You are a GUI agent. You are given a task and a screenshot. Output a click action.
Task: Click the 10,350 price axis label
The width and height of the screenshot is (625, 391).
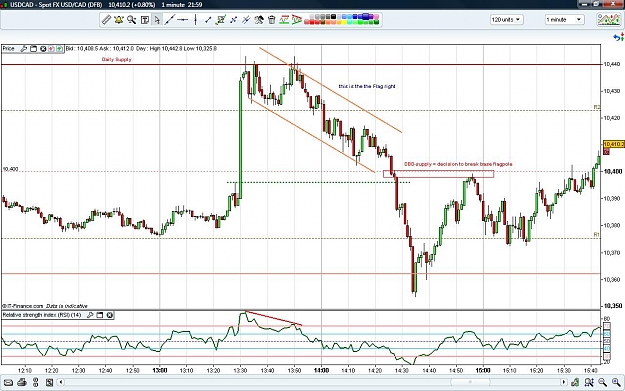(x=613, y=306)
